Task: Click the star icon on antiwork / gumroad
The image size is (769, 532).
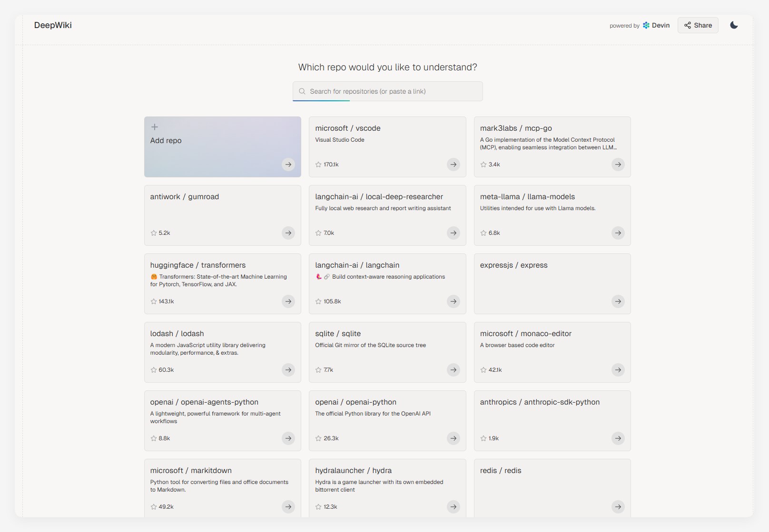Action: point(154,233)
